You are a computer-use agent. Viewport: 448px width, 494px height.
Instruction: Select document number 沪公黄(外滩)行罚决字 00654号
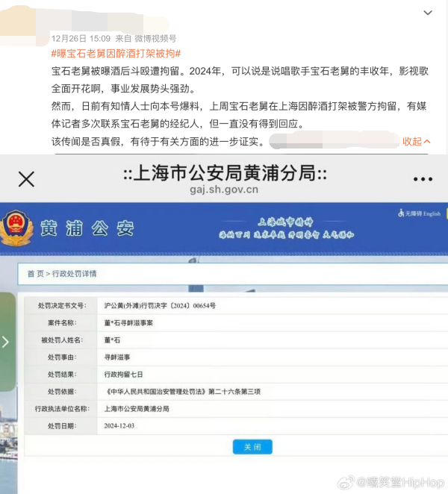[x=160, y=306]
